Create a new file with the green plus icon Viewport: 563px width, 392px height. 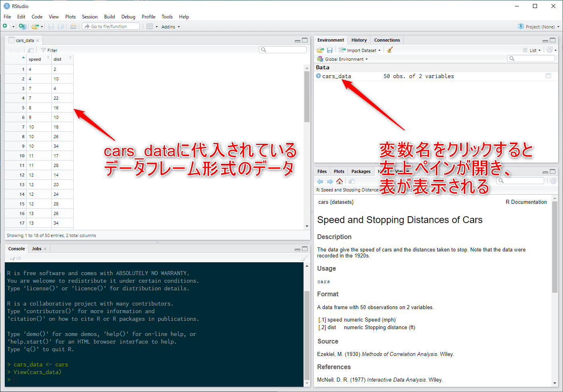5,26
